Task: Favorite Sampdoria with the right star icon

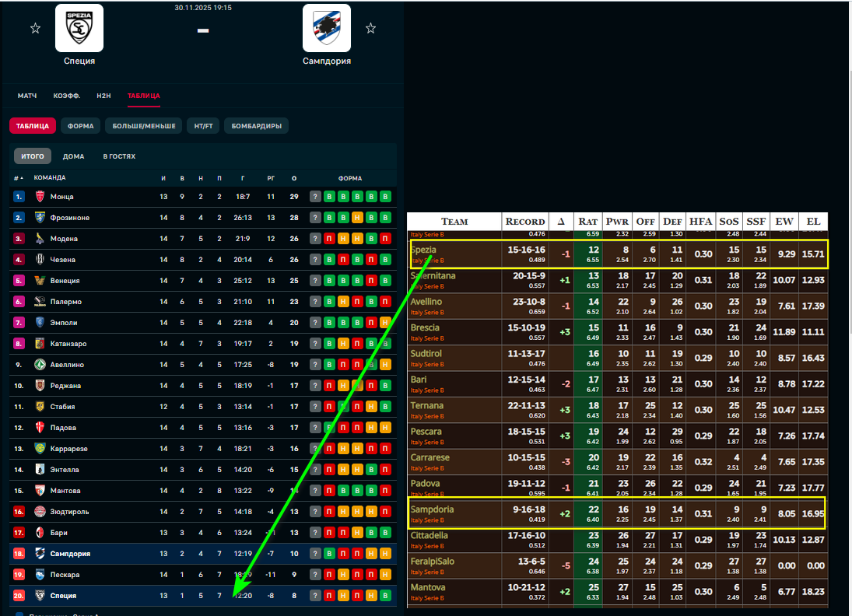Action: click(x=370, y=29)
